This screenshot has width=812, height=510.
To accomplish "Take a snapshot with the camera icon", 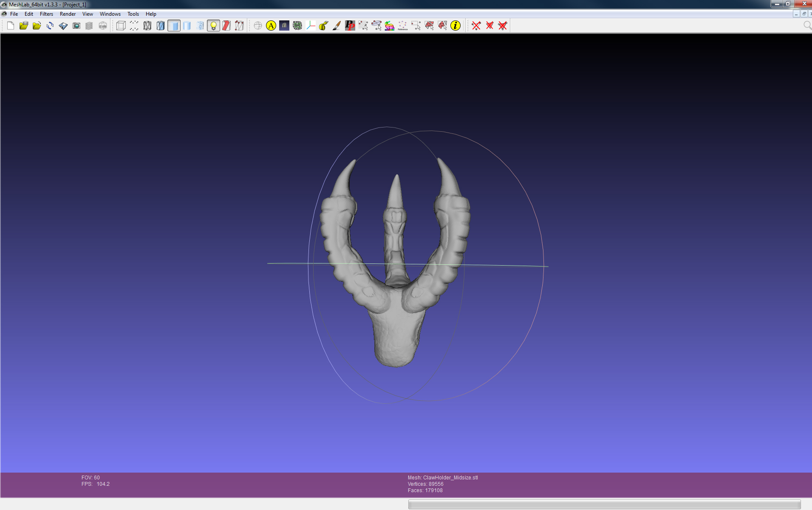I will pos(76,25).
